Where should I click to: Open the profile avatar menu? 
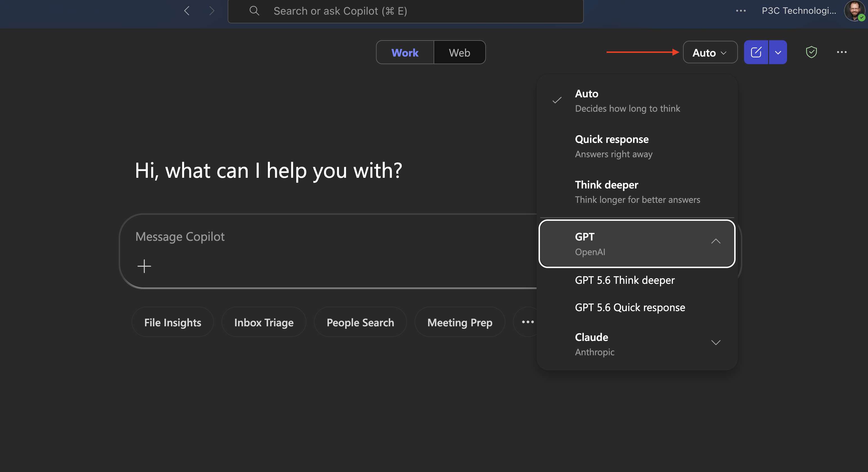pyautogui.click(x=855, y=11)
